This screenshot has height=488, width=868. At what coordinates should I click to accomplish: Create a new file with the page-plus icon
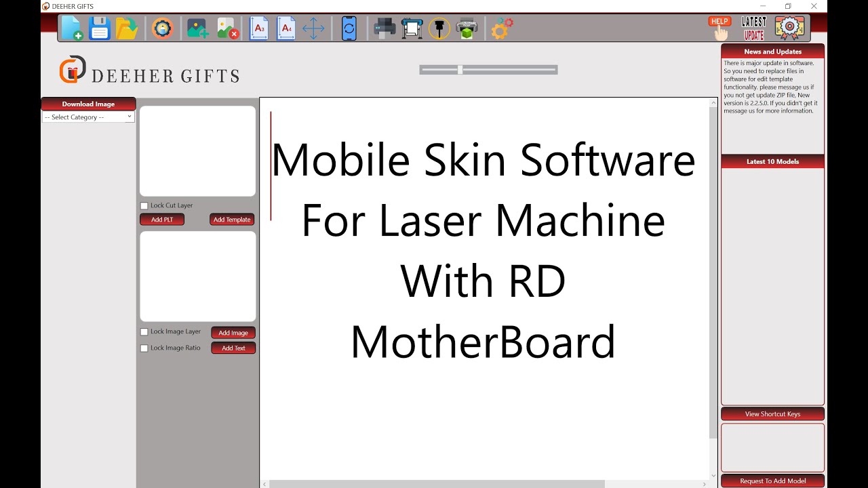(72, 28)
